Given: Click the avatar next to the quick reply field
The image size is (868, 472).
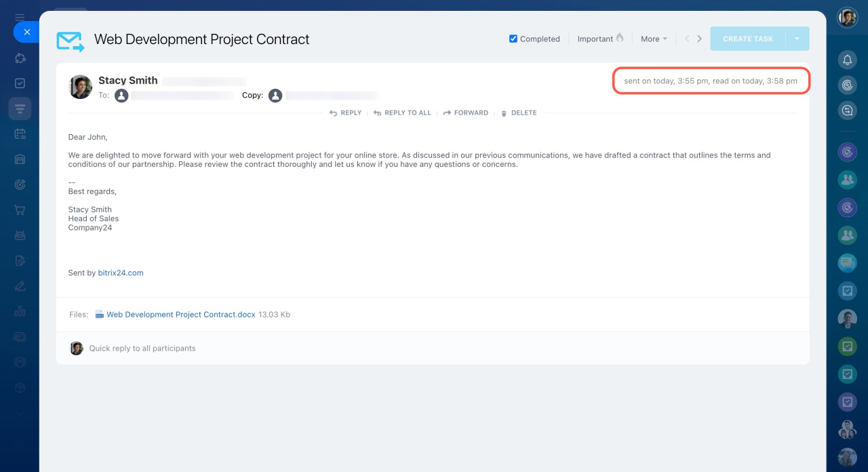Looking at the screenshot, I should 77,349.
